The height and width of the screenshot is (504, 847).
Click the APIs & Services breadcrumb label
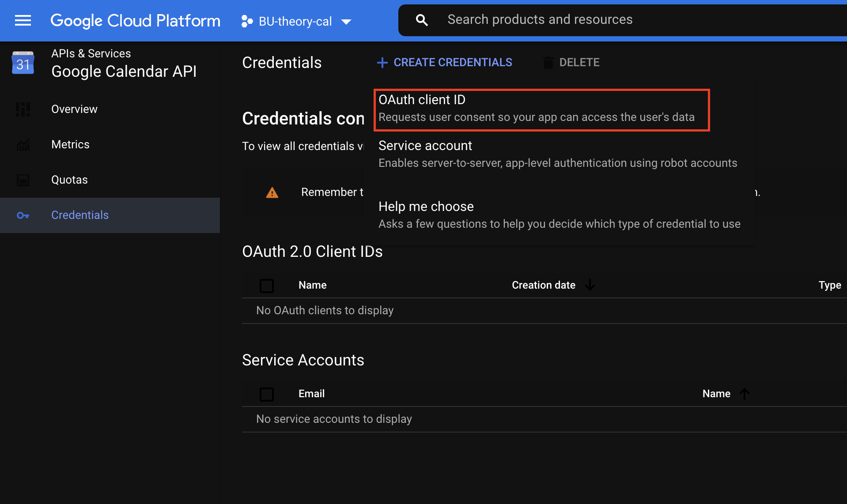point(91,53)
